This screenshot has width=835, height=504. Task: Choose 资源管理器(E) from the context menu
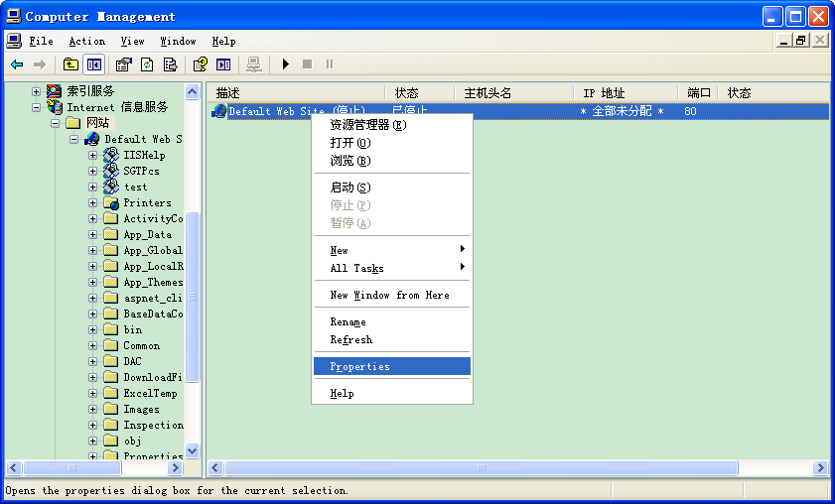point(392,125)
